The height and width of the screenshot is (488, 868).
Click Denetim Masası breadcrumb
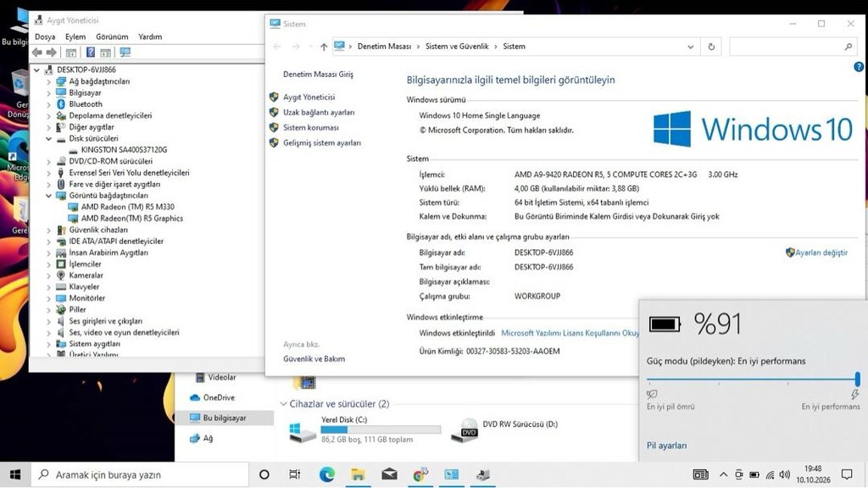tap(384, 47)
